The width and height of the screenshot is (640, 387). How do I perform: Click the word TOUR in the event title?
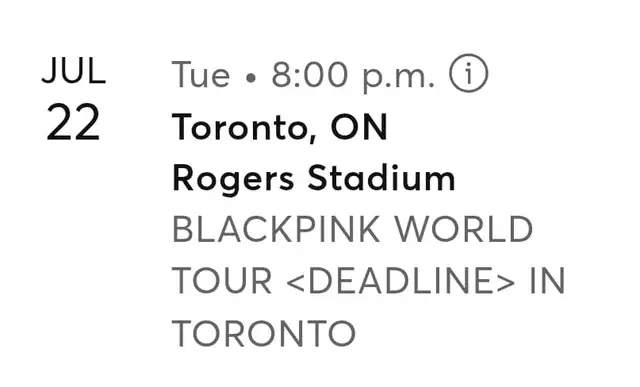tap(222, 280)
